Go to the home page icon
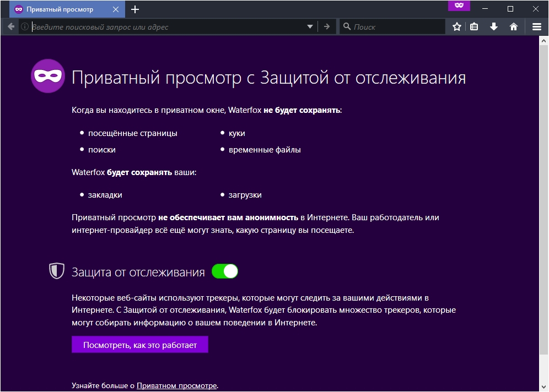This screenshot has height=392, width=549. click(514, 26)
